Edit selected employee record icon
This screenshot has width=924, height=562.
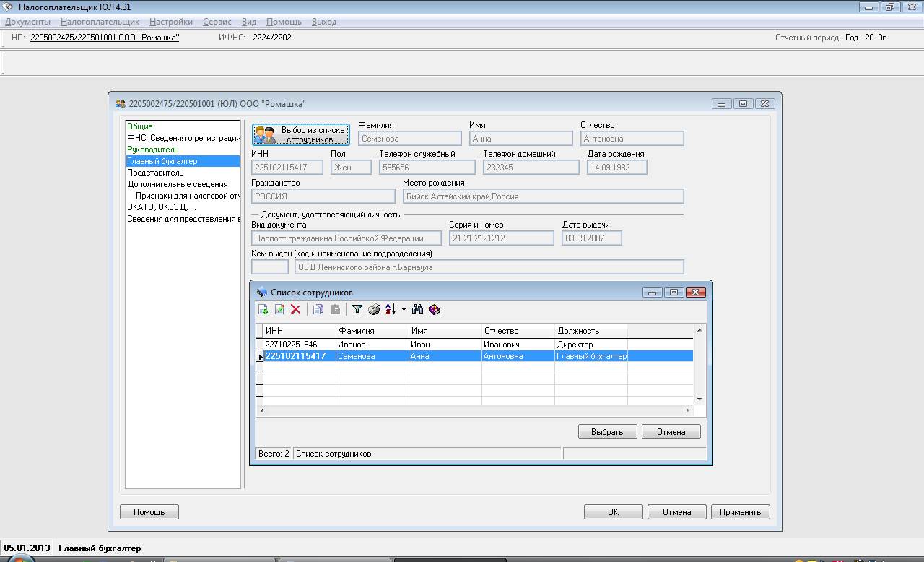[279, 309]
